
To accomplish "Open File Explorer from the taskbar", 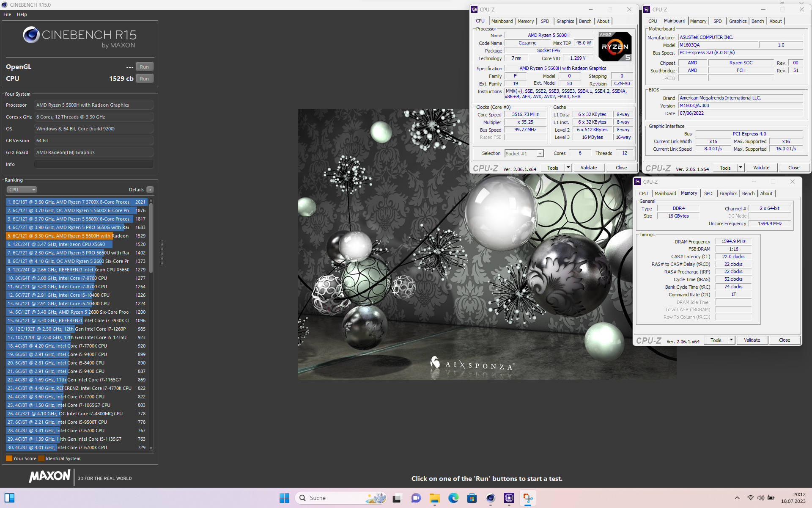I will [x=434, y=498].
